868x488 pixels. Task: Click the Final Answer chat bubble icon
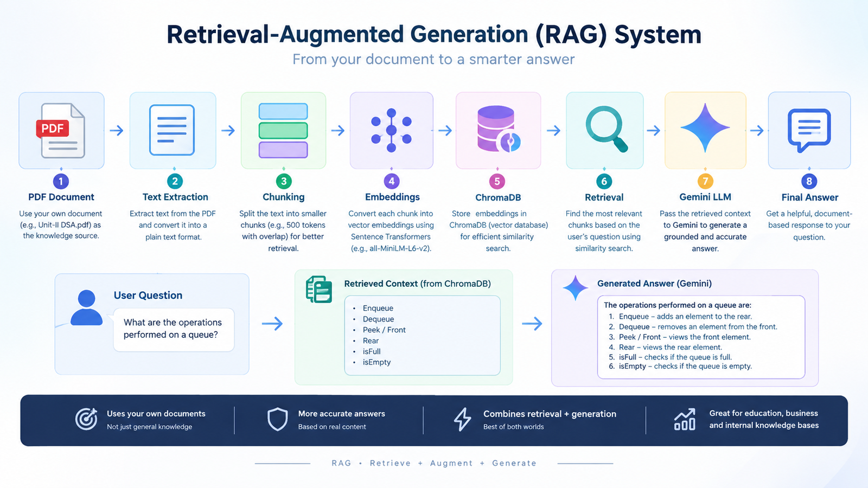point(809,130)
